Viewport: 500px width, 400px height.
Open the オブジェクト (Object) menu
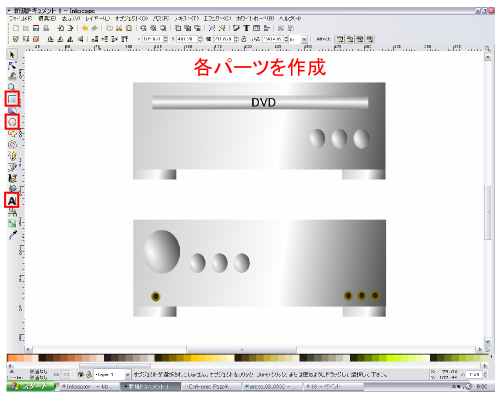tap(131, 18)
